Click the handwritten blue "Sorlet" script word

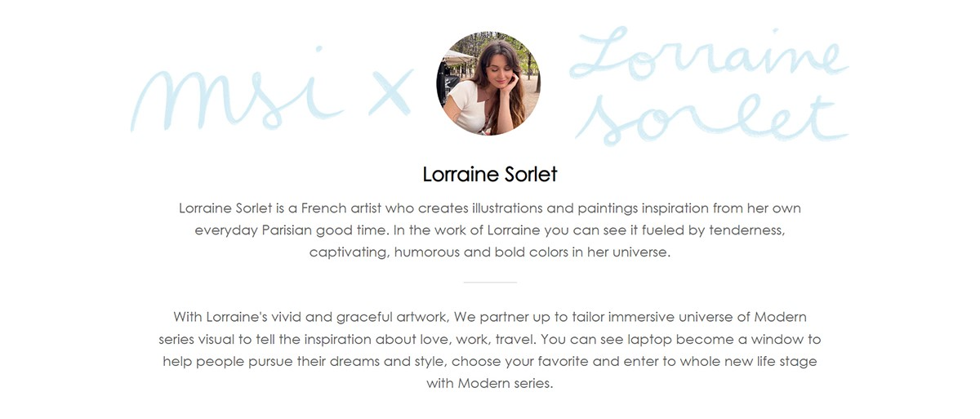(709, 123)
